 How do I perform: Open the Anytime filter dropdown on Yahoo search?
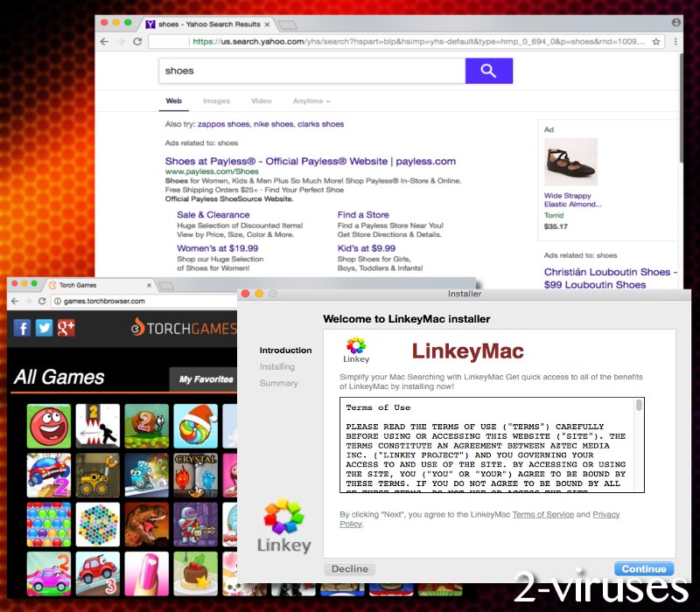point(309,101)
